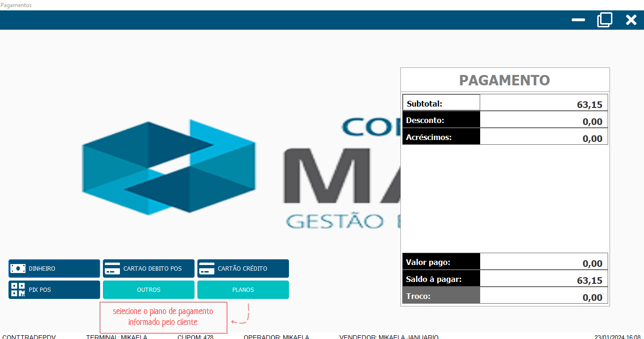The height and width of the screenshot is (339, 644).
Task: Click the banknote icon on the Dinheiro button
Action: point(18,269)
